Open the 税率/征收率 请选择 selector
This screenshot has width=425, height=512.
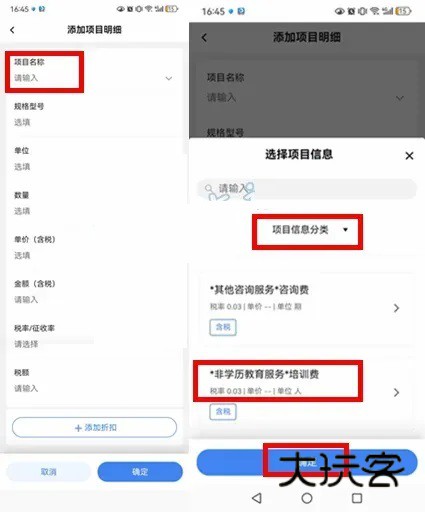click(95, 336)
